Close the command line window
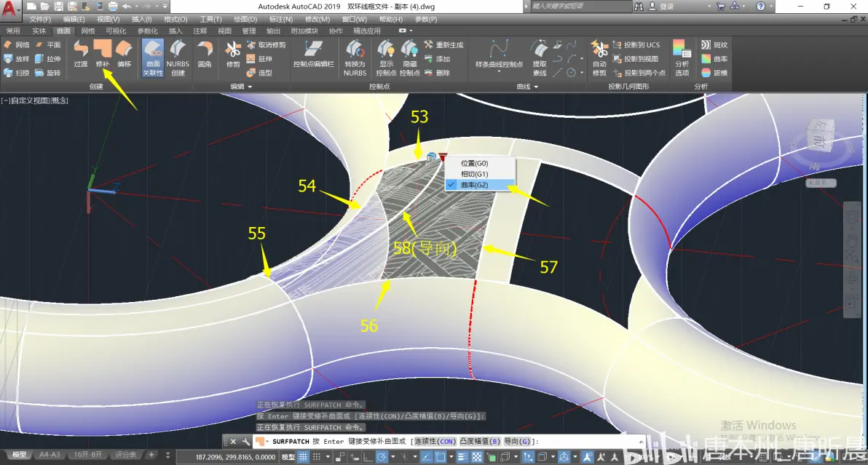Screen dimensions: 868x465 [x=233, y=441]
